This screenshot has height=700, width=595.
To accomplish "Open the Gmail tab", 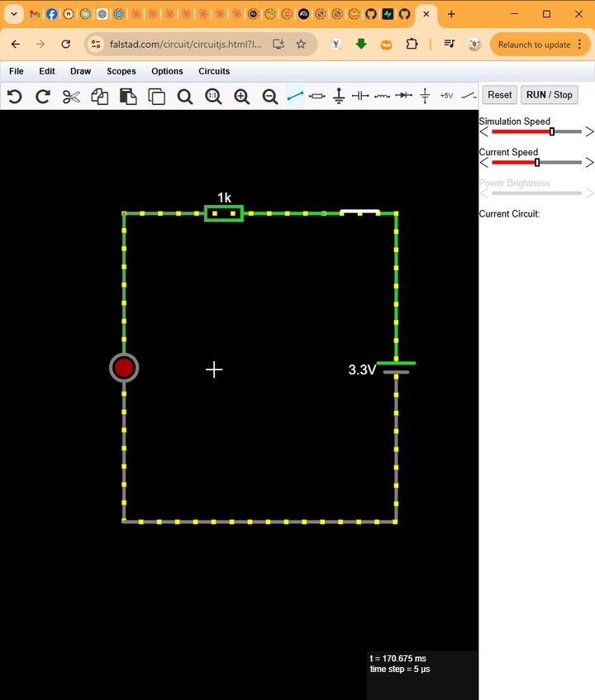I will [x=35, y=14].
